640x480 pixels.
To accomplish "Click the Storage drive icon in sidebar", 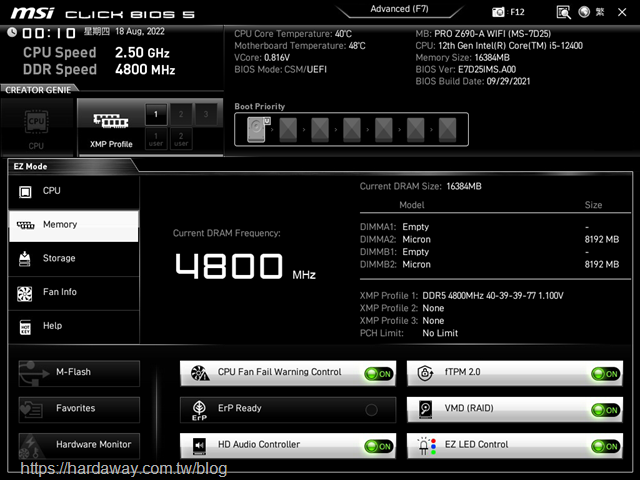I will pyautogui.click(x=25, y=259).
